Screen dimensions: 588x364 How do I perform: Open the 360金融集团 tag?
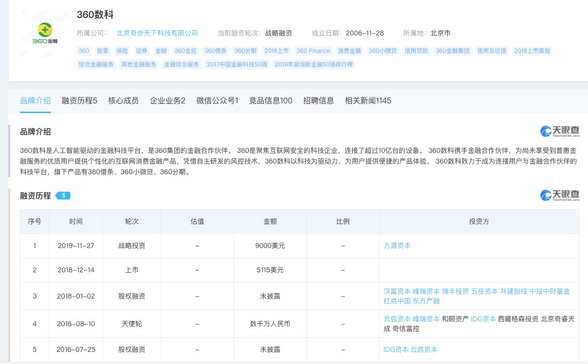tap(453, 50)
